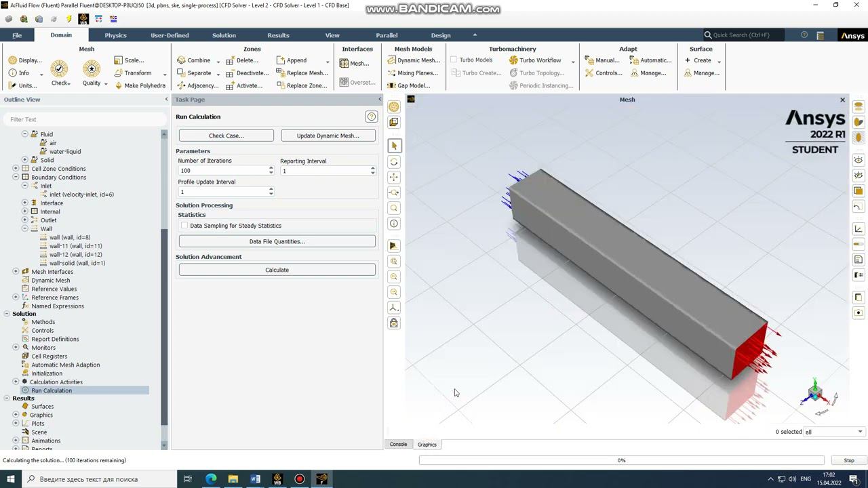Activate the zoom in/out tool
The width and height of the screenshot is (868, 488).
394,192
